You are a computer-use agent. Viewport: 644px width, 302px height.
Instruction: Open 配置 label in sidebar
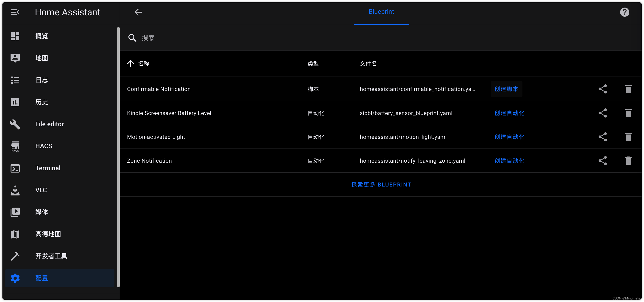pyautogui.click(x=42, y=278)
